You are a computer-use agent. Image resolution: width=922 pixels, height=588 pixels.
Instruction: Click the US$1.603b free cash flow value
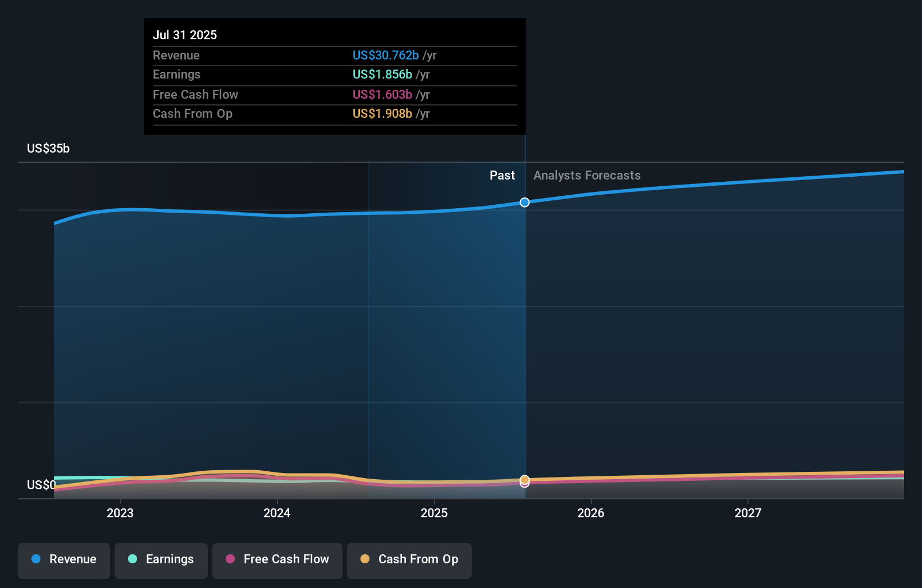pyautogui.click(x=382, y=94)
